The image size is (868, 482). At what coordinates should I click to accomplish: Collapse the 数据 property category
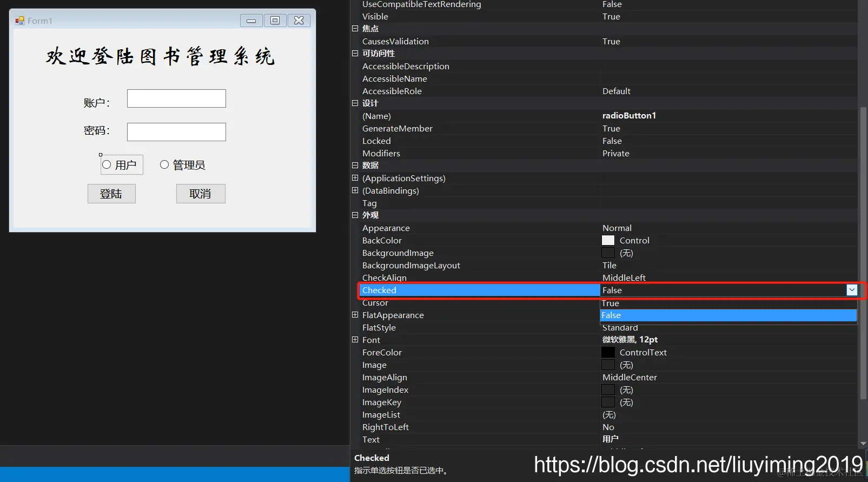[x=355, y=166]
